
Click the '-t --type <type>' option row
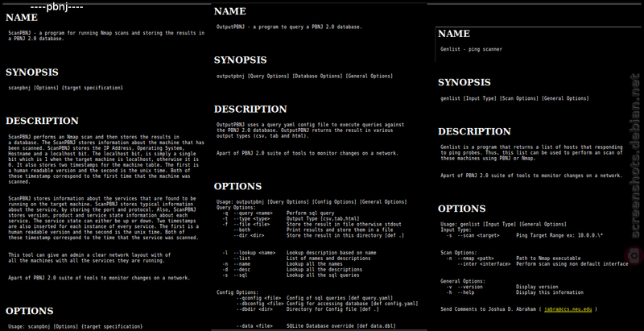pyautogui.click(x=291, y=219)
